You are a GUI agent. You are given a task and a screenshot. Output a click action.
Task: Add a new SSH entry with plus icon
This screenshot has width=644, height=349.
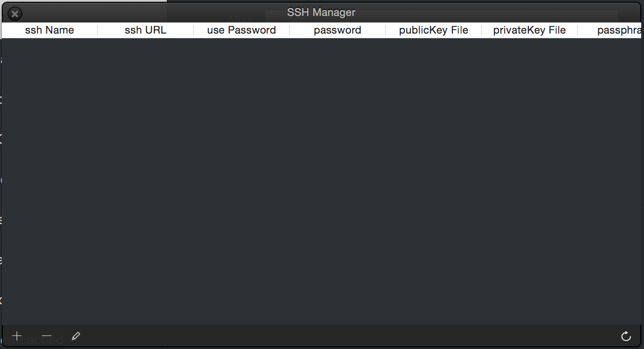click(17, 336)
